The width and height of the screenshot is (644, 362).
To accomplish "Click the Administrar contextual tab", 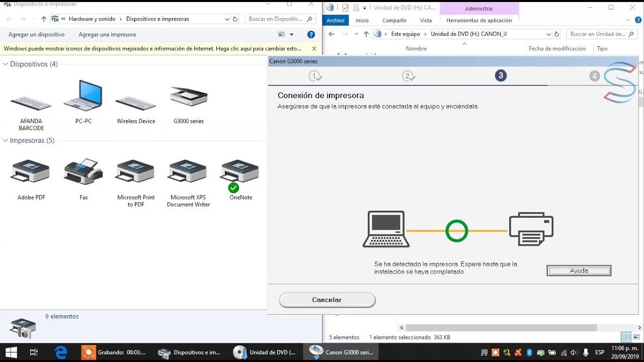I will click(479, 9).
